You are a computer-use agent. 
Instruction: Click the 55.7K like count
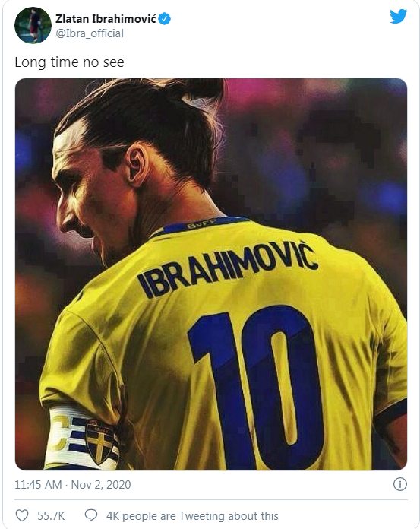[51, 516]
